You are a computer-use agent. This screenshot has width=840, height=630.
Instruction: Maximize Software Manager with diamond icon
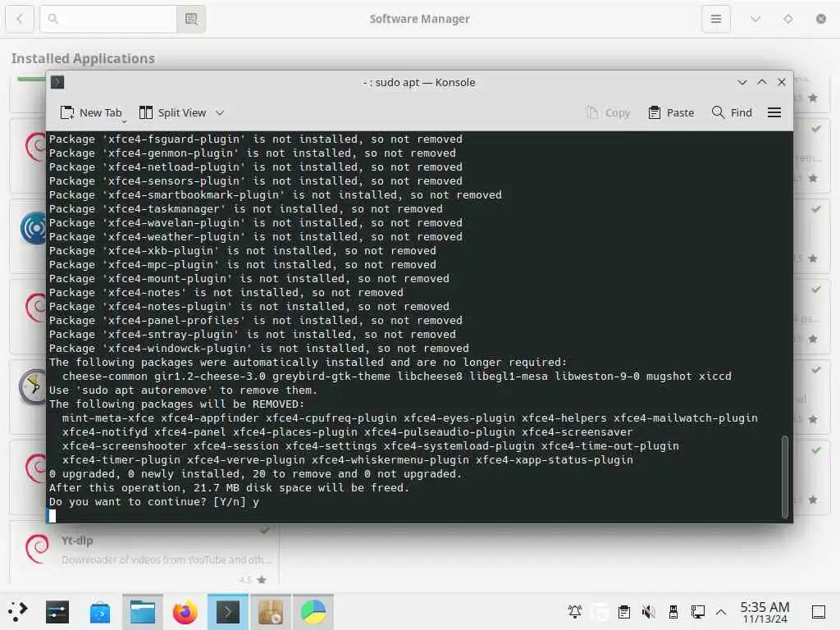788,19
